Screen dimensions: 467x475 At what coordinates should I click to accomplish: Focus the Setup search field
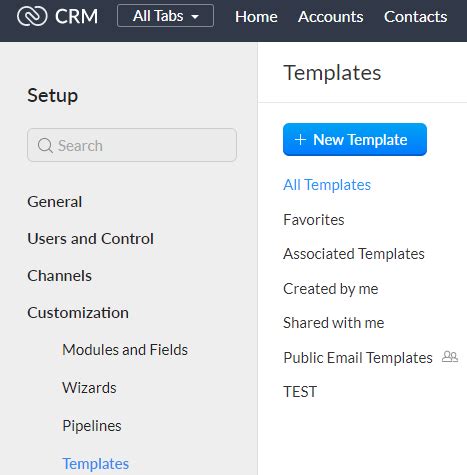coord(132,145)
